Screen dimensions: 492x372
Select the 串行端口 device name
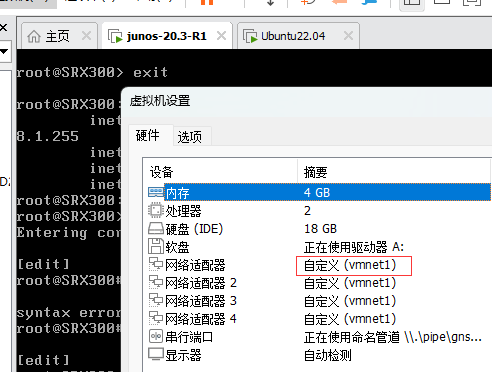189,337
